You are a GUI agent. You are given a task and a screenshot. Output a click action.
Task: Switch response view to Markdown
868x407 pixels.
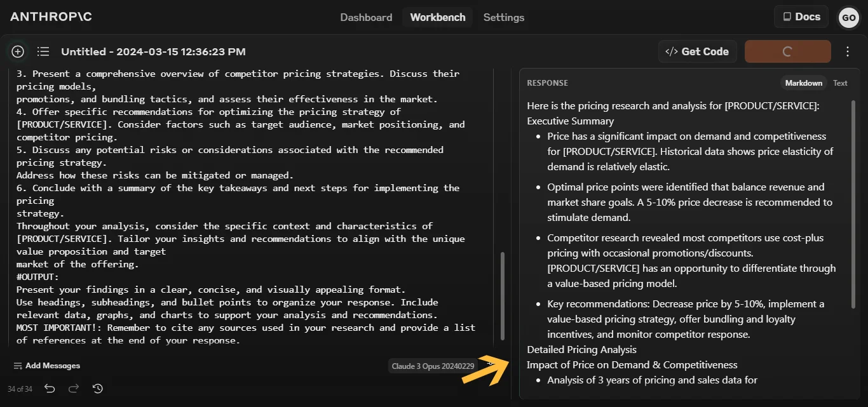pos(803,83)
